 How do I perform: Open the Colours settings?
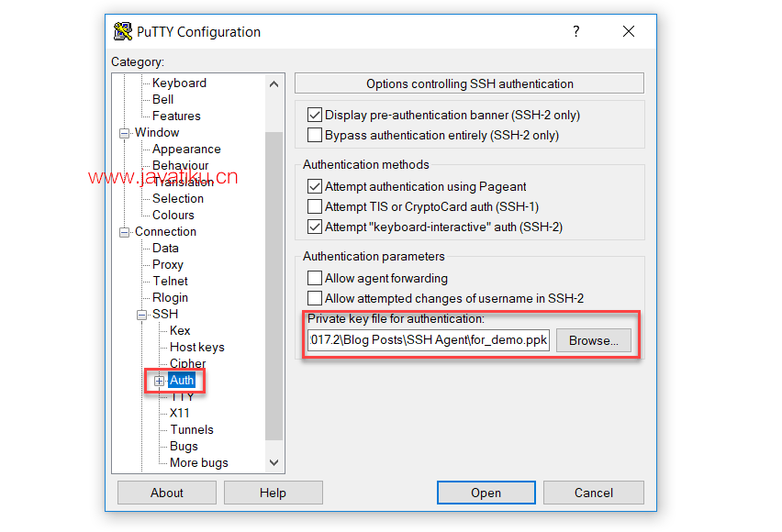(x=173, y=215)
